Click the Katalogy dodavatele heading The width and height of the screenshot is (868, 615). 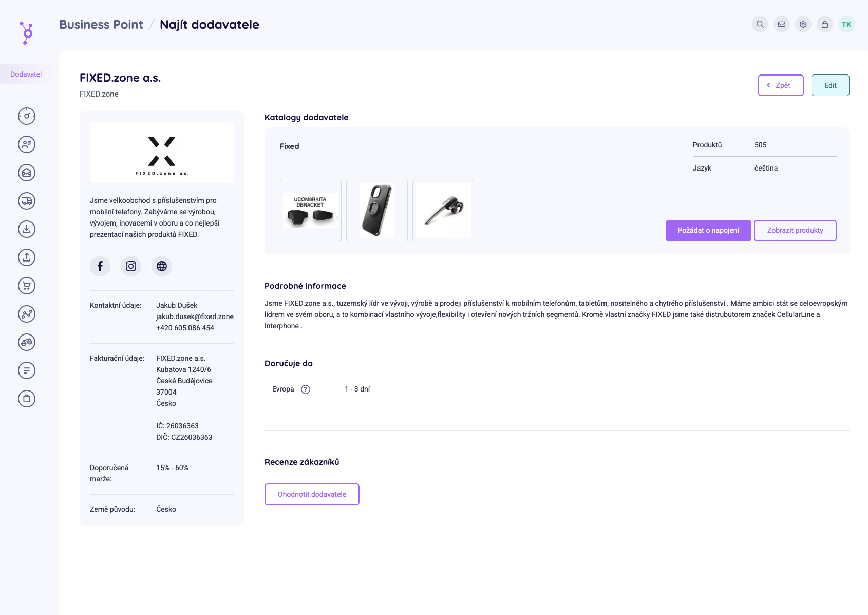[x=307, y=117]
